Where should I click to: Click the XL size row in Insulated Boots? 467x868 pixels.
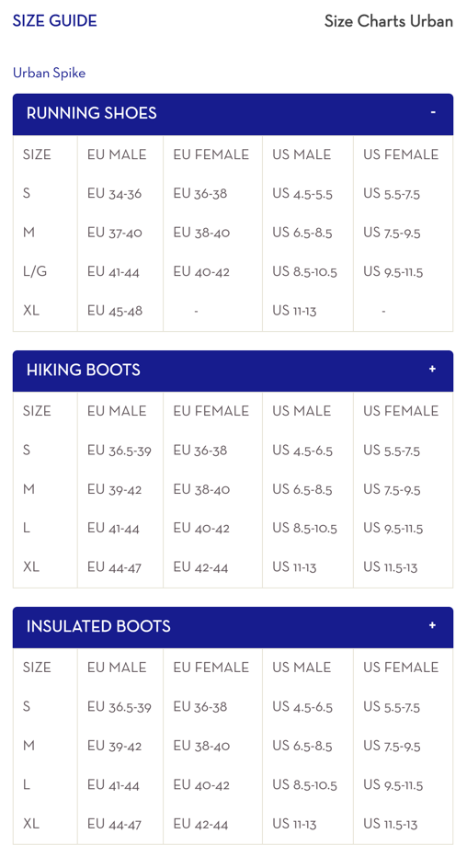click(x=233, y=824)
